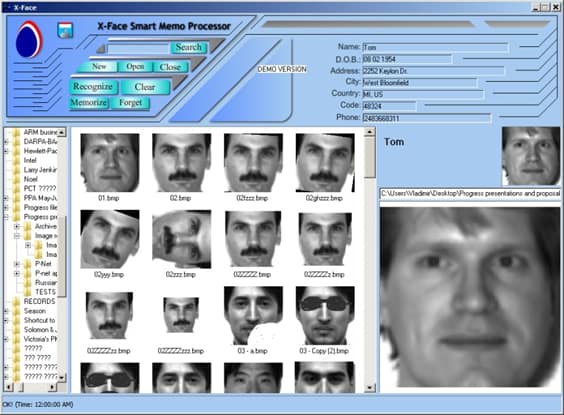Collapse the Image subfolder node

pos(17,236)
